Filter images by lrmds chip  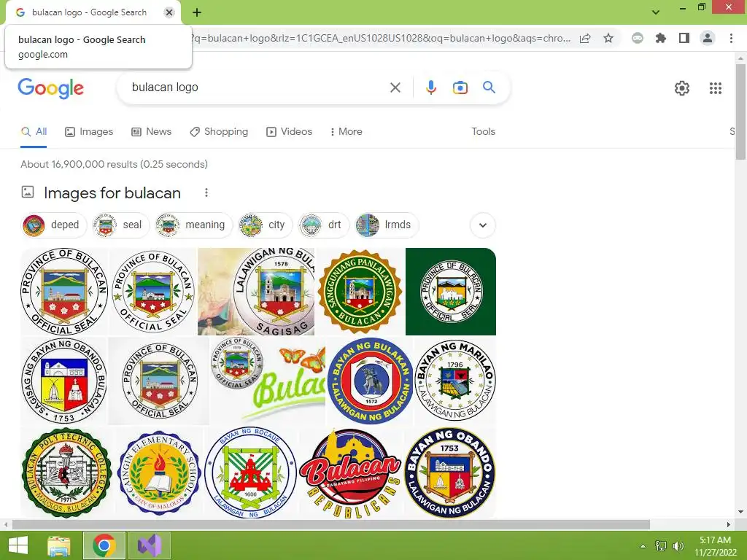387,225
